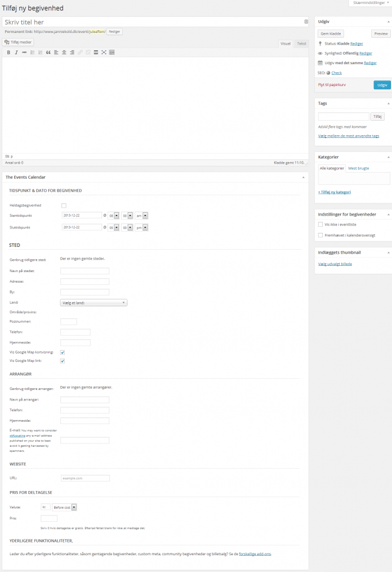Insert a numbered list
Viewport: 392px width, 572px height.
tap(40, 53)
